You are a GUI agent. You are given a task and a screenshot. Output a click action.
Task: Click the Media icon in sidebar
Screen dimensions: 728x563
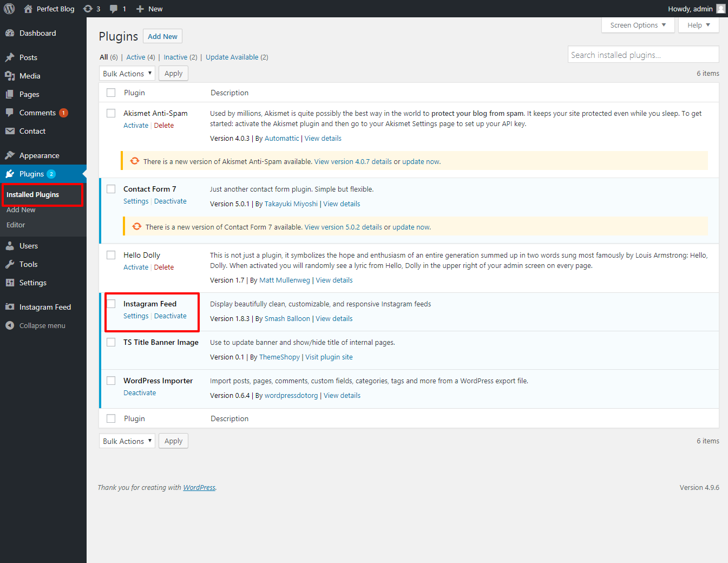10,76
